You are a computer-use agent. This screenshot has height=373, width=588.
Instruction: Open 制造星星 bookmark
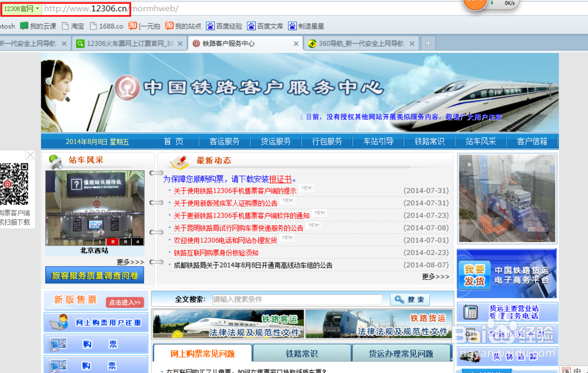click(x=306, y=26)
